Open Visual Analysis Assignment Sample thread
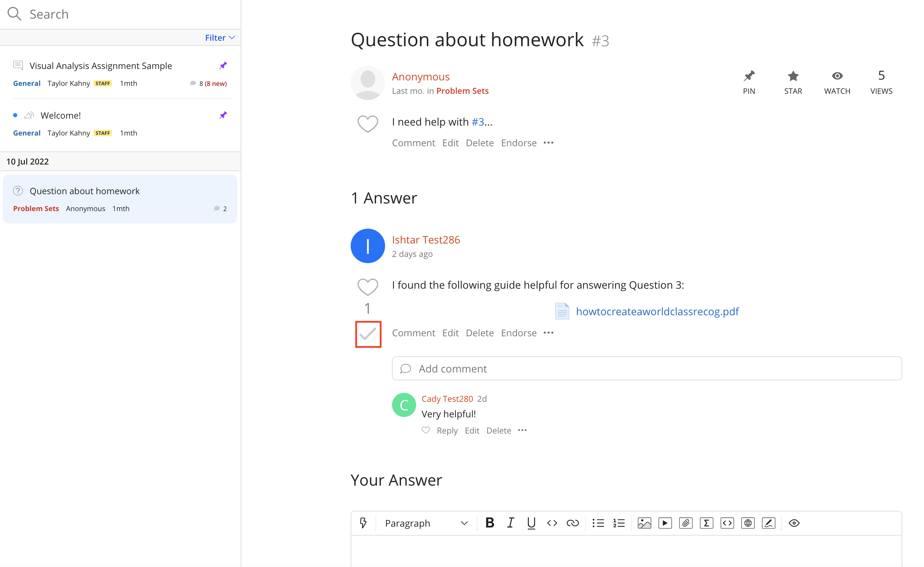Viewport: 924px width, 567px height. coord(100,66)
